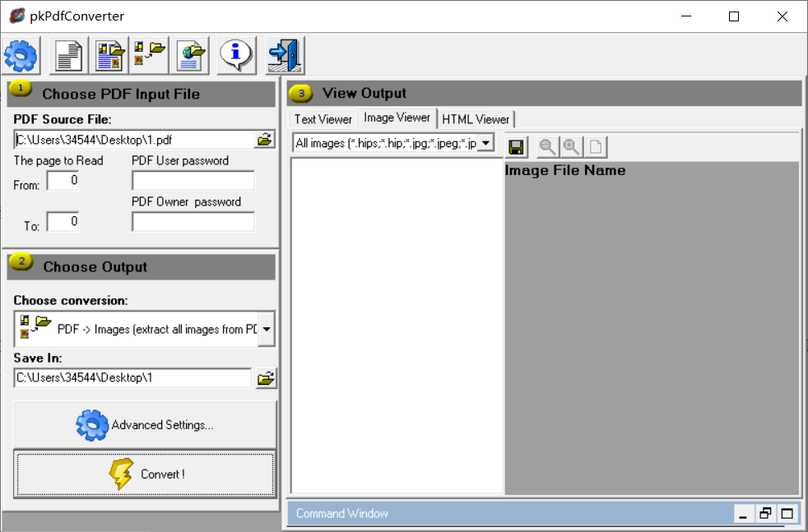Image resolution: width=808 pixels, height=532 pixels.
Task: Click the Save In path field
Action: tap(132, 377)
